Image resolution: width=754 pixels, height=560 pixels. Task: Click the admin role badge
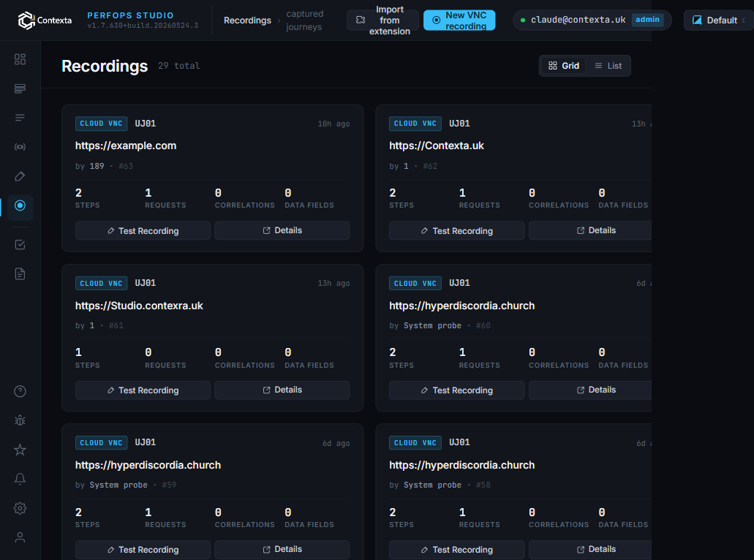tap(647, 20)
